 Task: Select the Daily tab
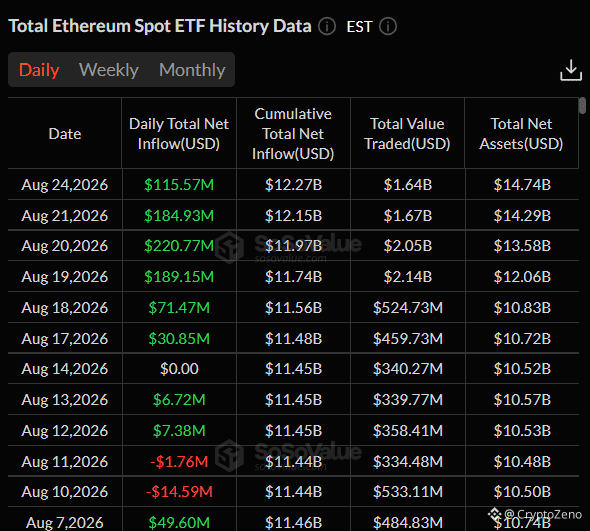pyautogui.click(x=39, y=70)
